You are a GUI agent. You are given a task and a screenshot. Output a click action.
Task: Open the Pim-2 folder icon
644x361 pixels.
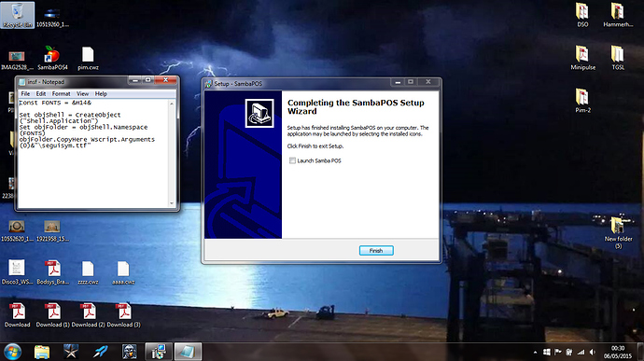click(x=582, y=100)
